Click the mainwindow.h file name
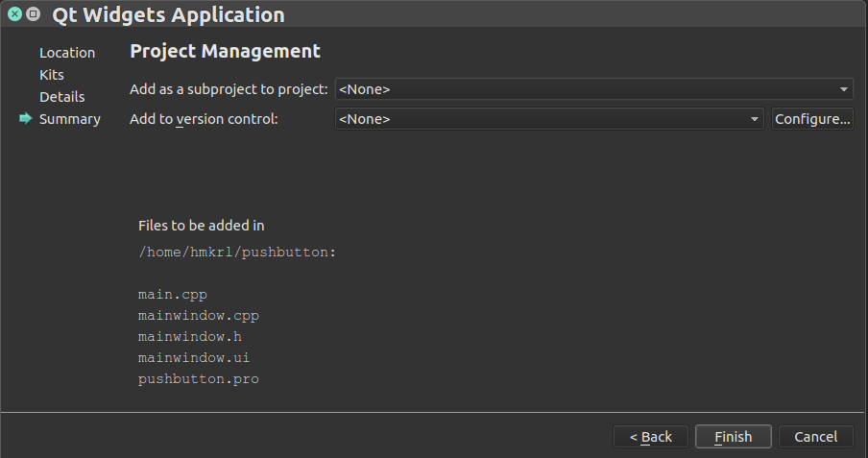Screen dimensions: 868x458 click(x=189, y=337)
